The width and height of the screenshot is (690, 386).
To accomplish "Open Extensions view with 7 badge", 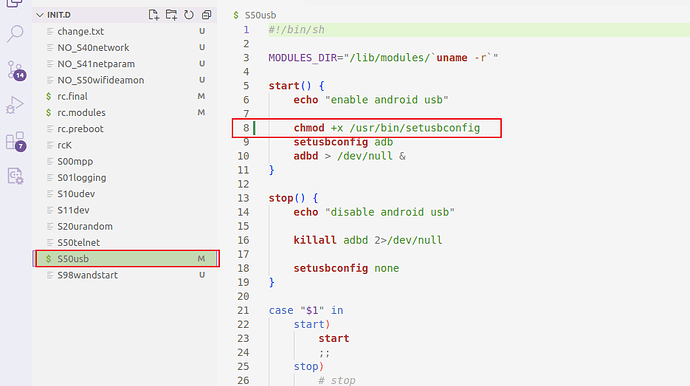I will click(x=16, y=141).
